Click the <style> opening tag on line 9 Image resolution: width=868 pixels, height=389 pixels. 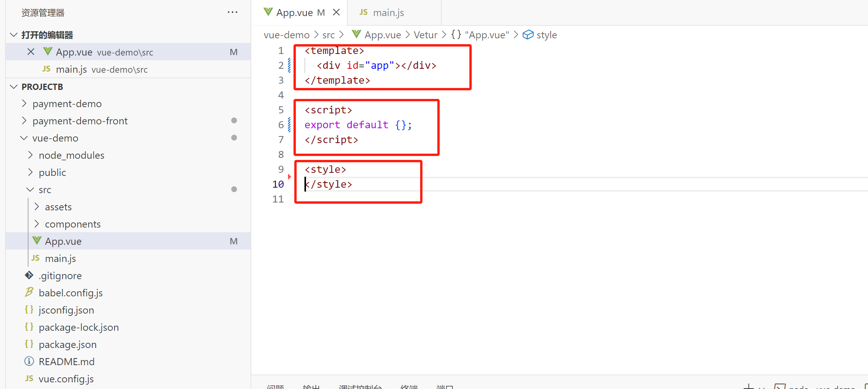click(325, 169)
